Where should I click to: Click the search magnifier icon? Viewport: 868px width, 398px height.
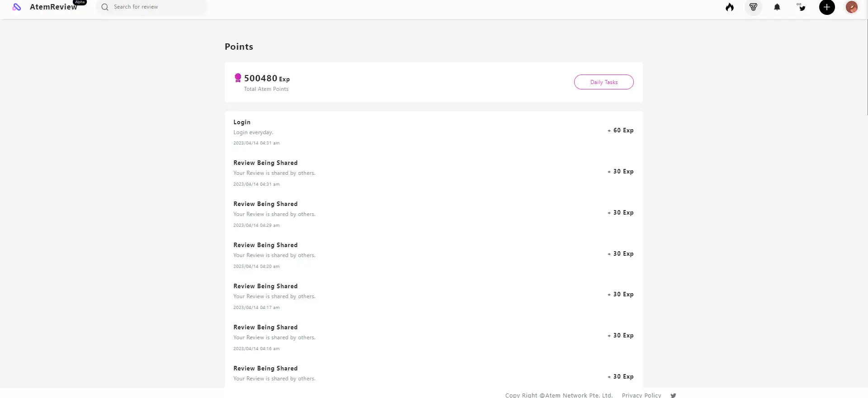tap(105, 7)
